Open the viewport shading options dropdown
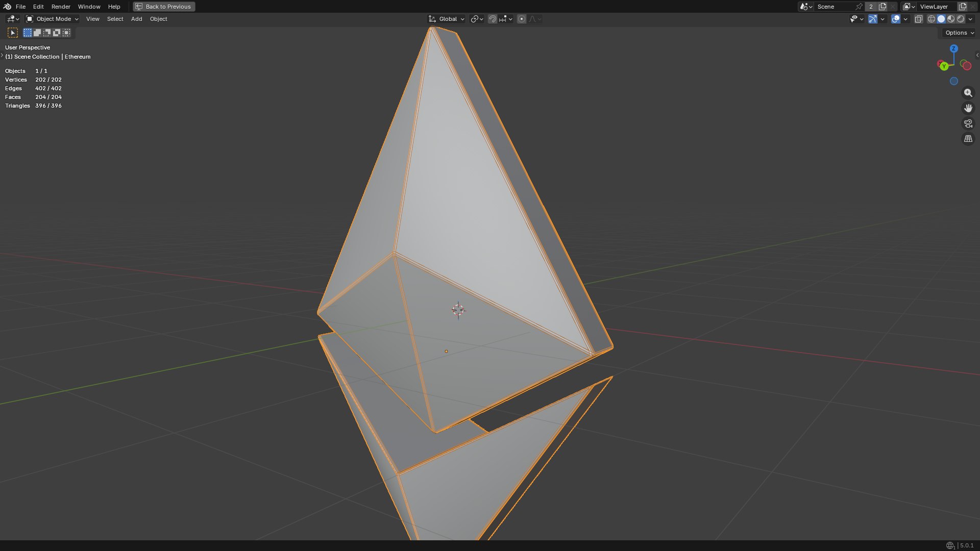Screen dimensions: 980x551 970,19
